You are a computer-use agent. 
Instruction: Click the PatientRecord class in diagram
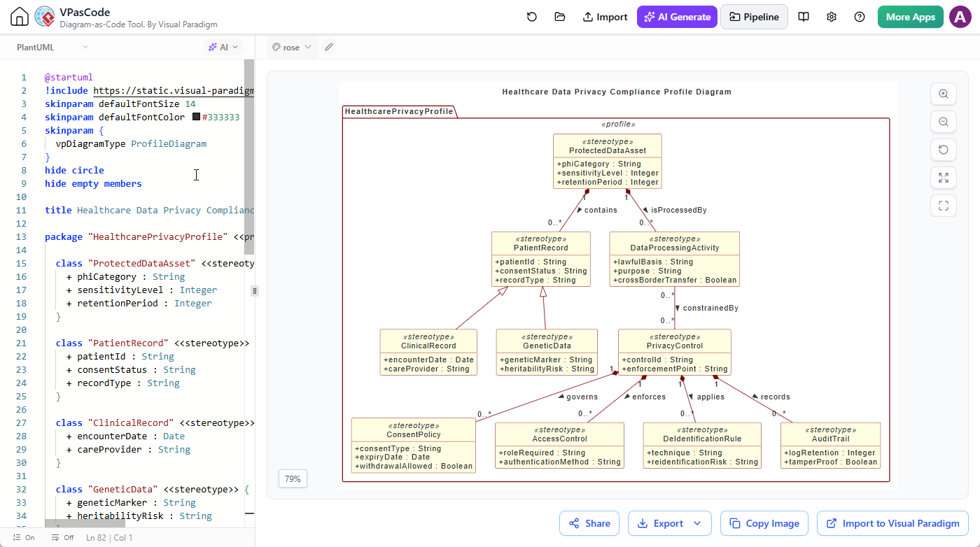click(x=540, y=260)
